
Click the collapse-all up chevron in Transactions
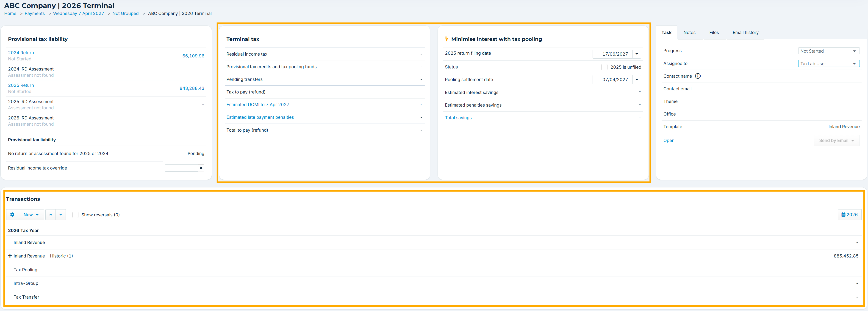[50, 215]
